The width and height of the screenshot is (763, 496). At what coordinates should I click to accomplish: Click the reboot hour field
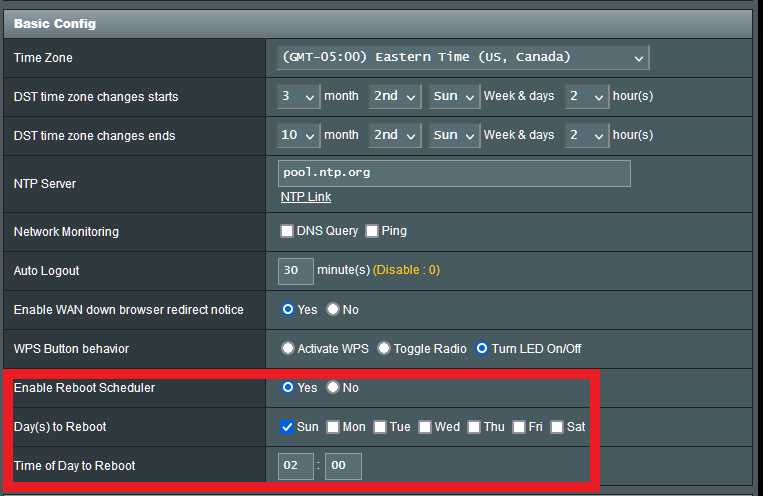pyautogui.click(x=295, y=466)
